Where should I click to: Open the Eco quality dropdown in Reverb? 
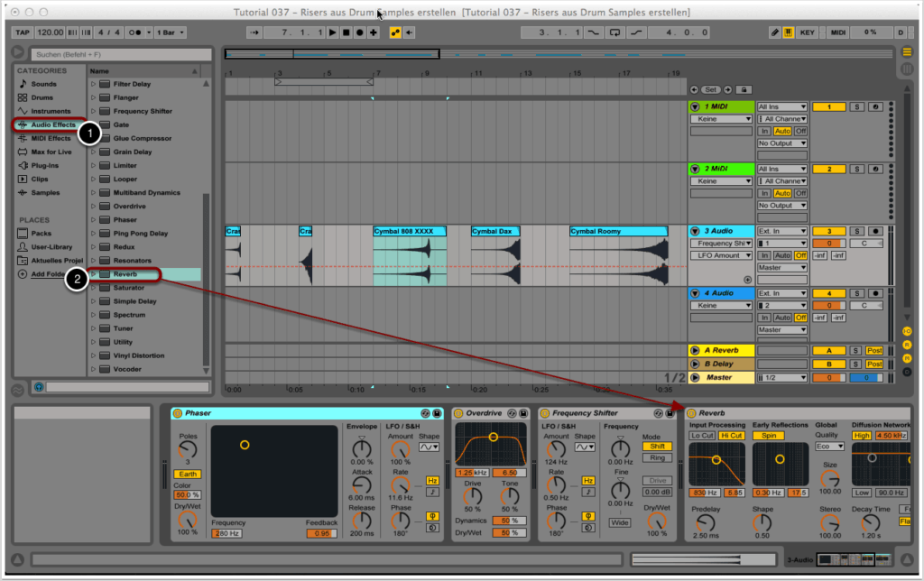coord(829,447)
